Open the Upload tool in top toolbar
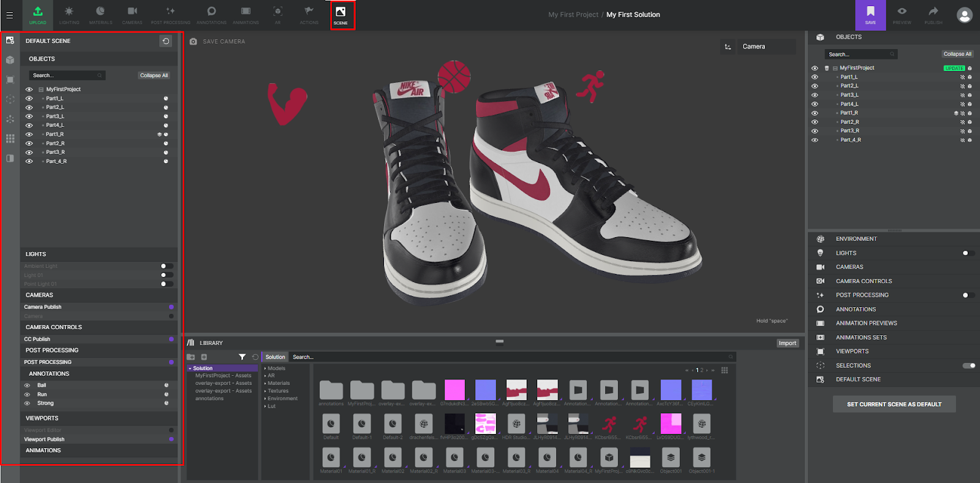The height and width of the screenshot is (483, 980). point(38,15)
